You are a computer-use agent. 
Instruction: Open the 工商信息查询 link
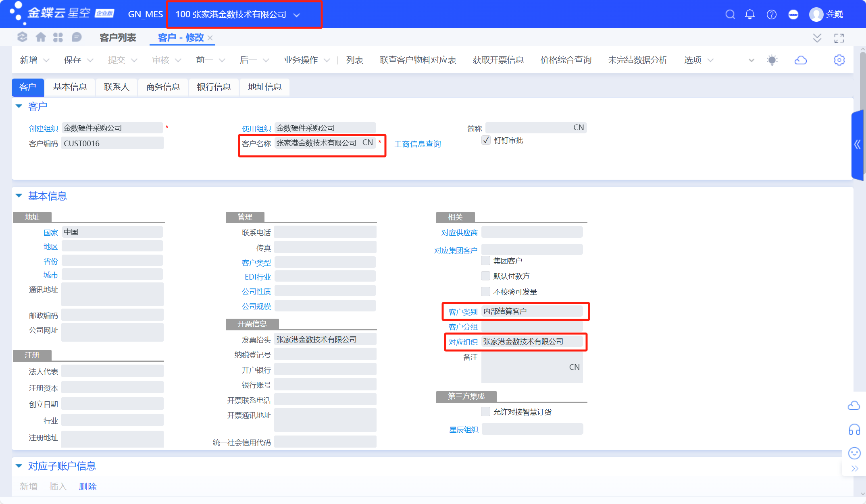tap(418, 144)
